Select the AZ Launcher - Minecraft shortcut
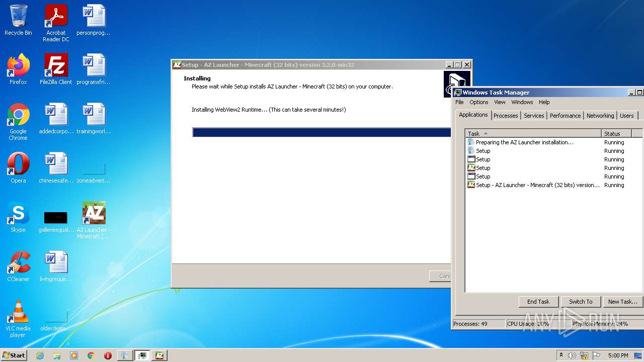Image resolution: width=644 pixels, height=362 pixels. click(94, 220)
